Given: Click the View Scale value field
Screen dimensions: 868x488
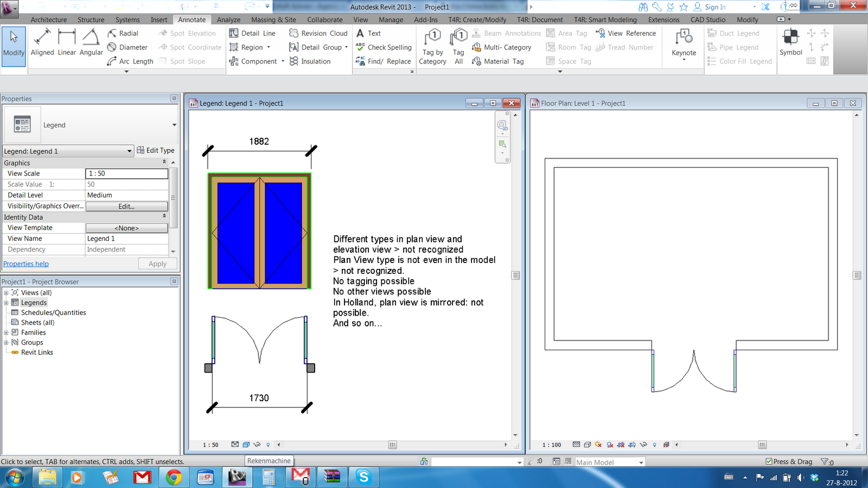Looking at the screenshot, I should coord(127,174).
